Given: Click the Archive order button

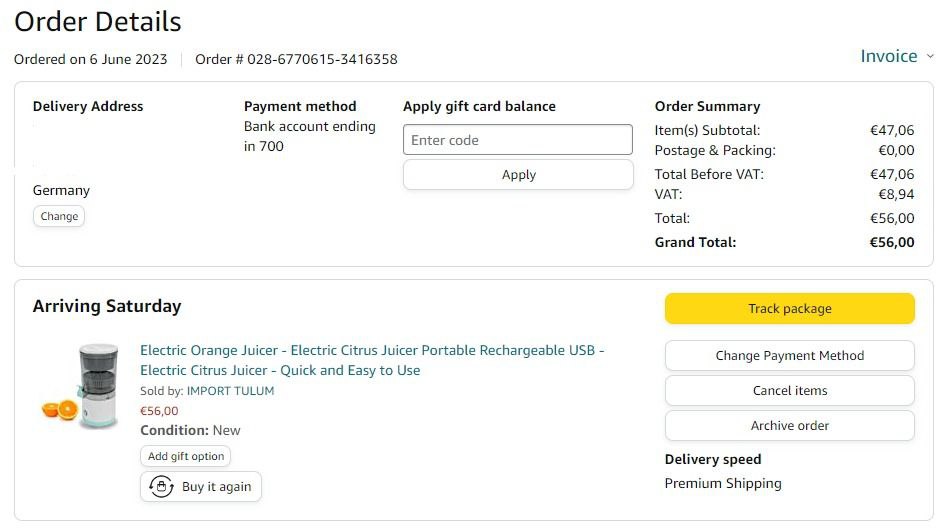Looking at the screenshot, I should (x=789, y=426).
